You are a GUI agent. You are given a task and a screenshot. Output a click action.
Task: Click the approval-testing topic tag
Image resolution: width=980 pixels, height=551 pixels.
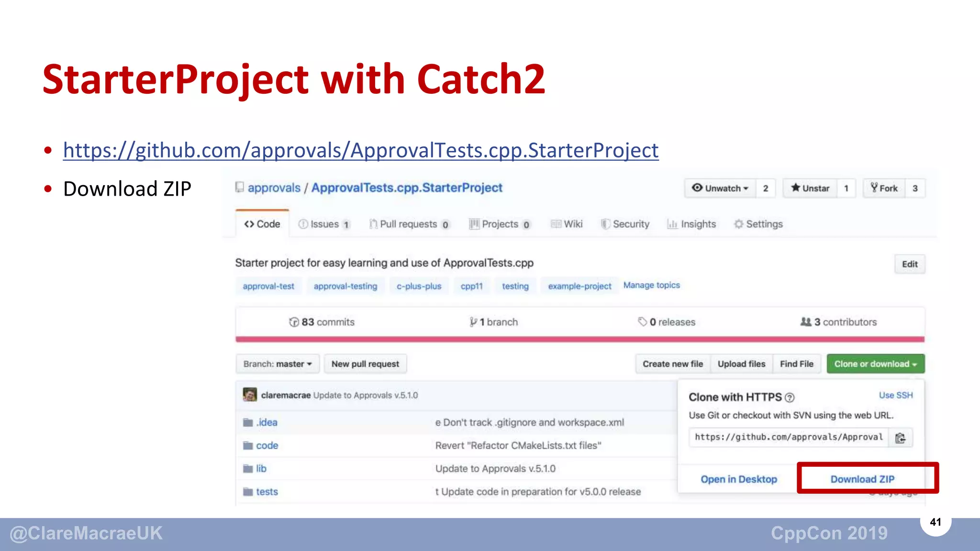pyautogui.click(x=345, y=286)
